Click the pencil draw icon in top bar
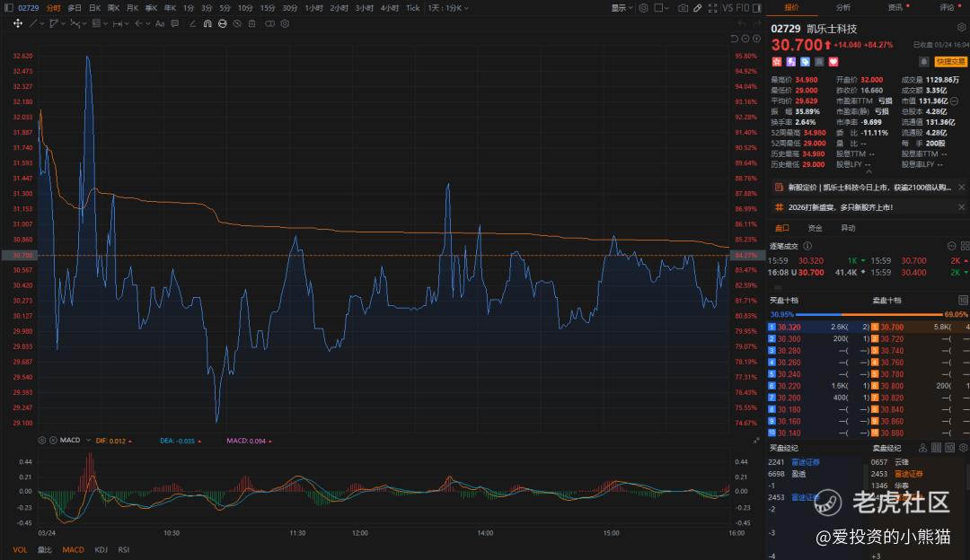 [x=698, y=8]
